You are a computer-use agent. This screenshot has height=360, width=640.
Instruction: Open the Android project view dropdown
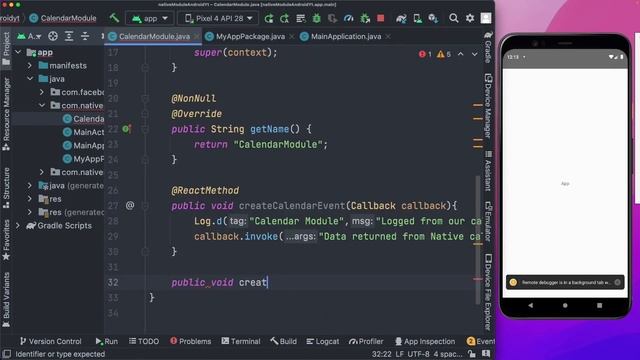tap(29, 36)
